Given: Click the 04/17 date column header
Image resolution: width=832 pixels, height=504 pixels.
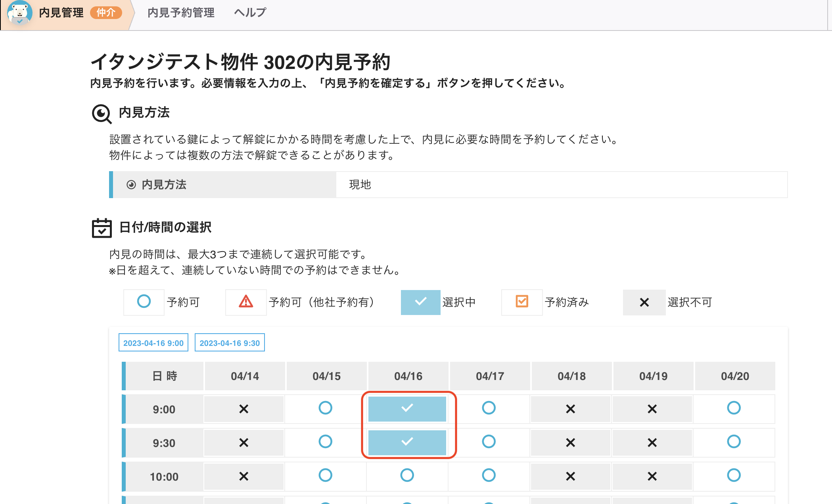Looking at the screenshot, I should (490, 376).
